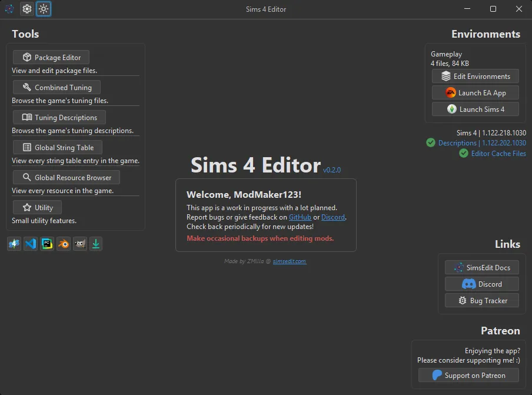Launch Blender from its icon
532x395 pixels.
click(64, 244)
